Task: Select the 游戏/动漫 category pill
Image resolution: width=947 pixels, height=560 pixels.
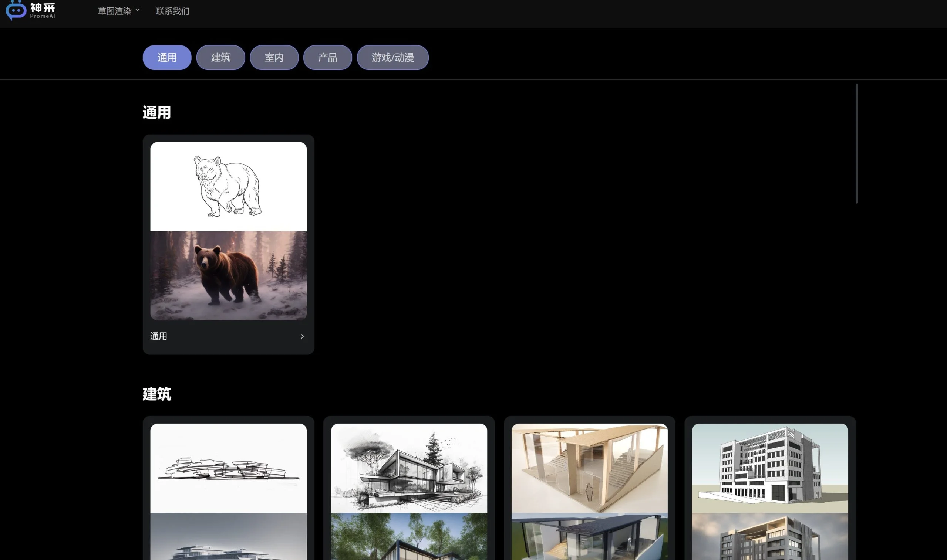Action: click(x=392, y=57)
